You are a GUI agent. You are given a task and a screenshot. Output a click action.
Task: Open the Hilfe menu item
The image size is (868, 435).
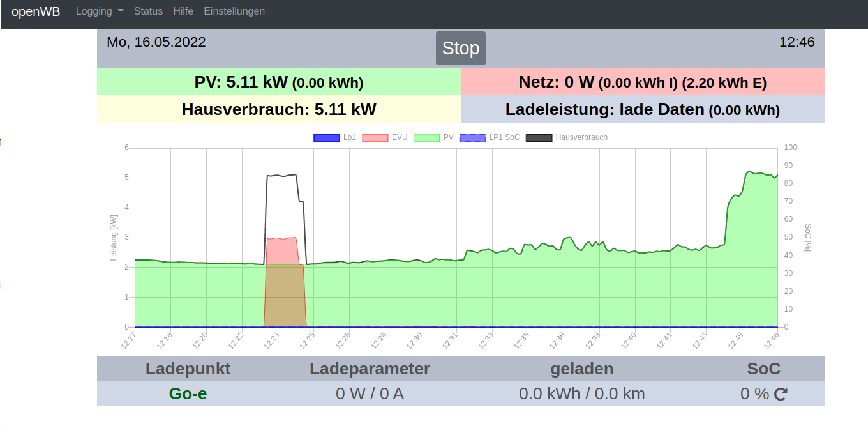pyautogui.click(x=183, y=11)
